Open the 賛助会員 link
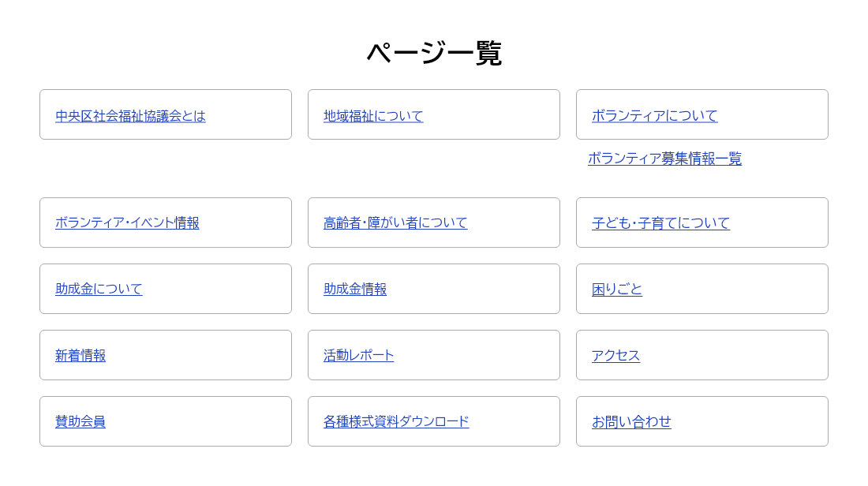 click(x=80, y=422)
